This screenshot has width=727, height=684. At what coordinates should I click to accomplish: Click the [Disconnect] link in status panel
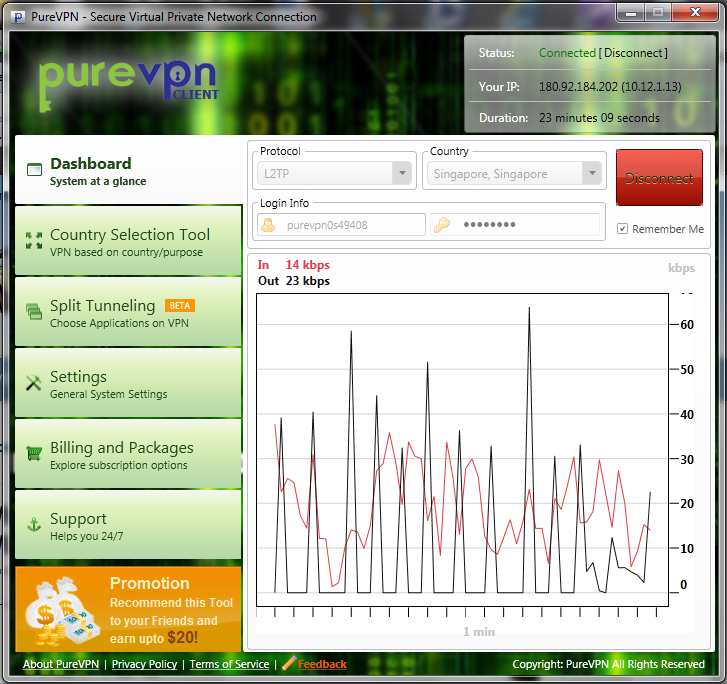pyautogui.click(x=633, y=53)
